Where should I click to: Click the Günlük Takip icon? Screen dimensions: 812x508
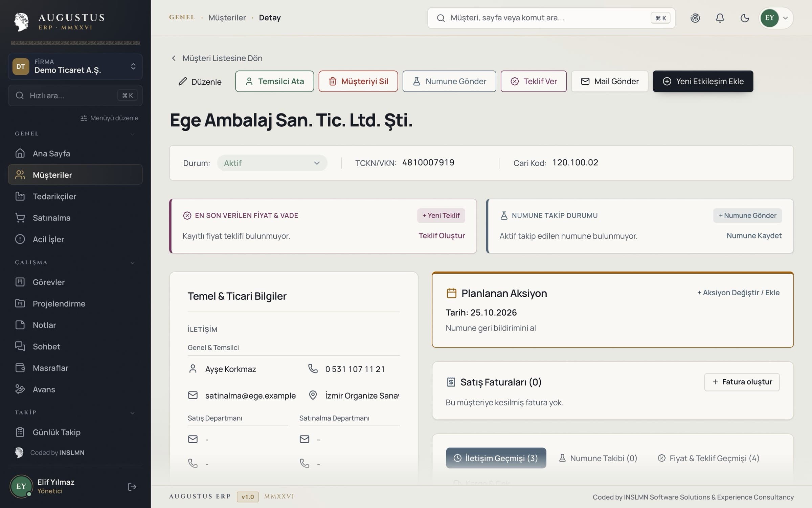tap(20, 432)
